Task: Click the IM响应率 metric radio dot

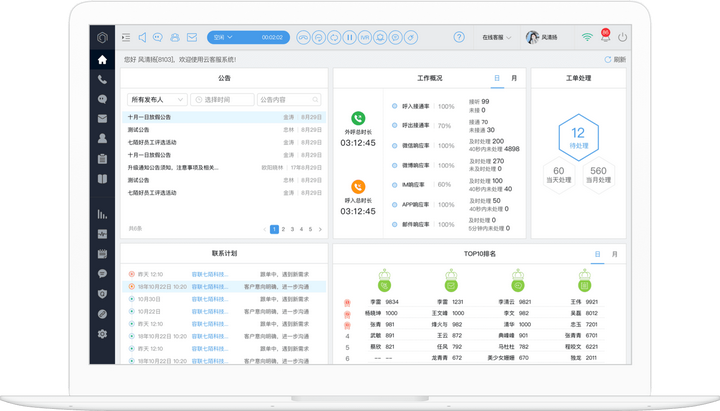Action: [394, 185]
